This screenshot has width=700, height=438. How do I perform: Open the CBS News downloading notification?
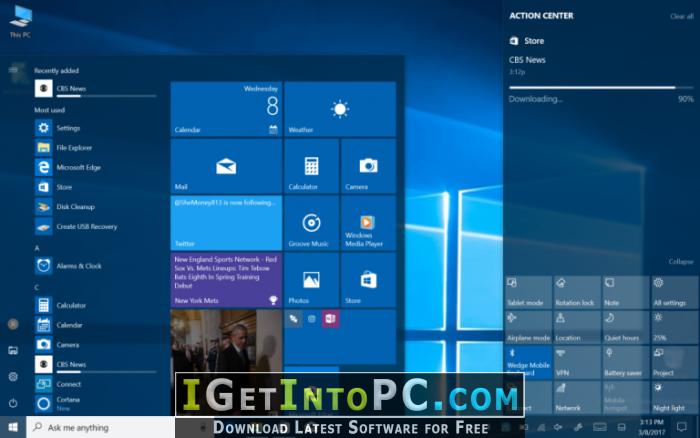[601, 79]
